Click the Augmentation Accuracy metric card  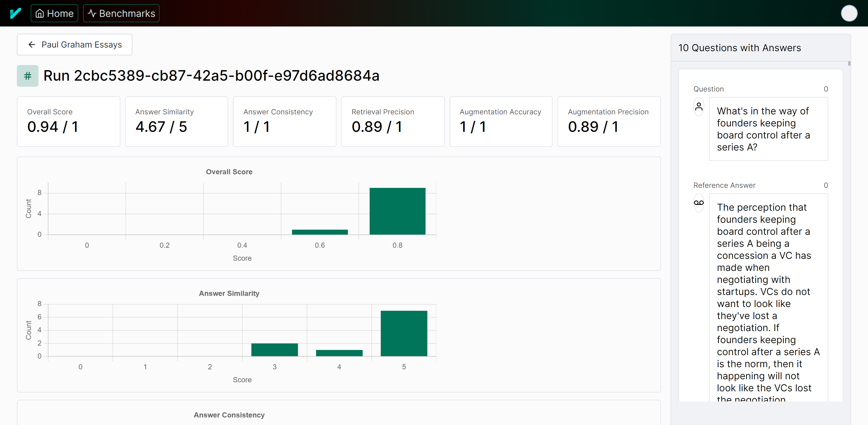(501, 122)
